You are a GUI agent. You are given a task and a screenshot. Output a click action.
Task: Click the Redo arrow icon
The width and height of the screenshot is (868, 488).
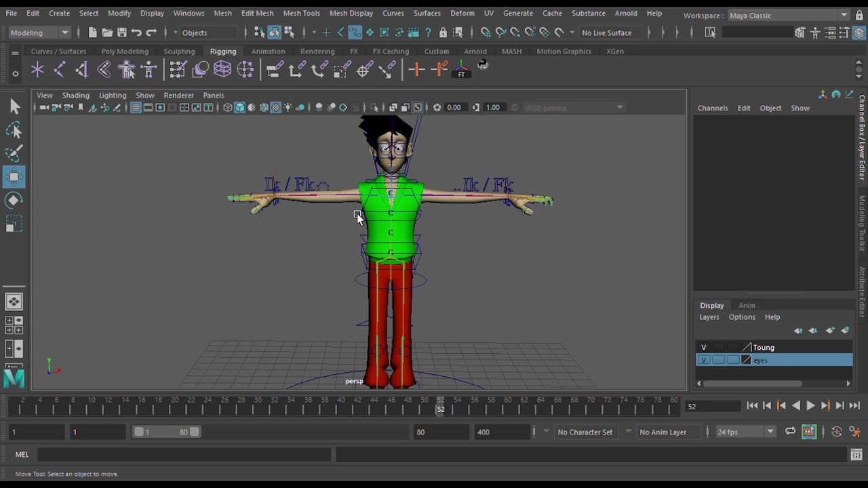152,33
